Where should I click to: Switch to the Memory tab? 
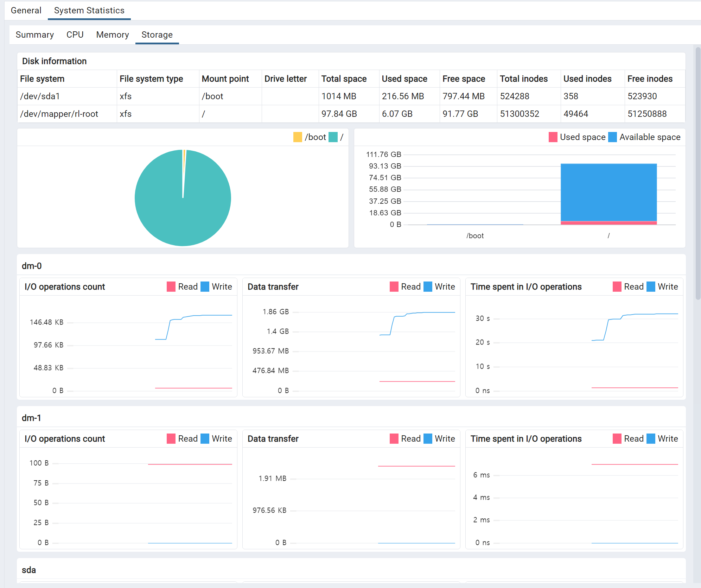[113, 35]
